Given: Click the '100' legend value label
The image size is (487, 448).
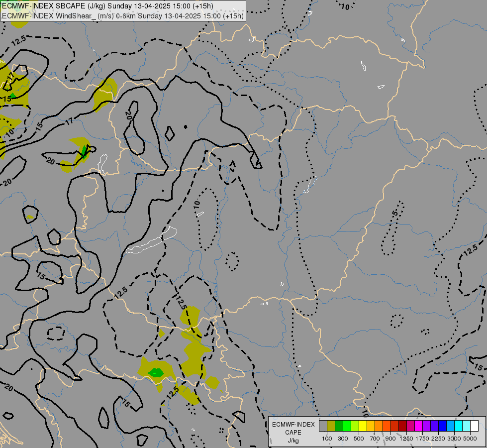Looking at the screenshot, I should click(x=327, y=439).
